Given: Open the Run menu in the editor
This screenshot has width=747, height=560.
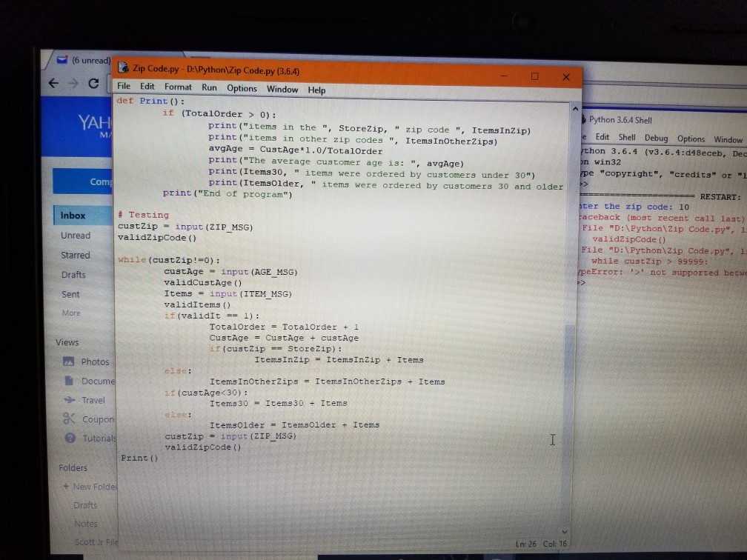Looking at the screenshot, I should [x=208, y=89].
